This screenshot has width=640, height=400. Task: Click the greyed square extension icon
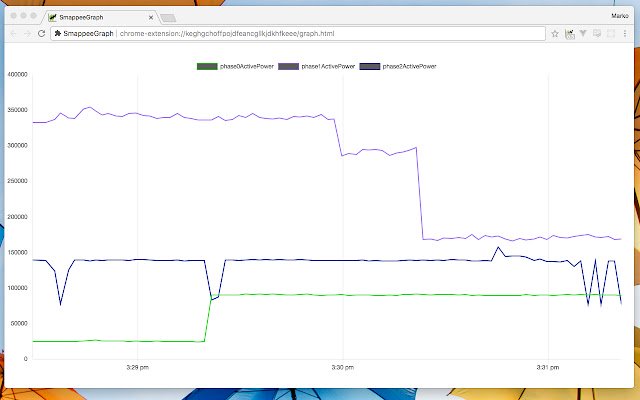[611, 33]
